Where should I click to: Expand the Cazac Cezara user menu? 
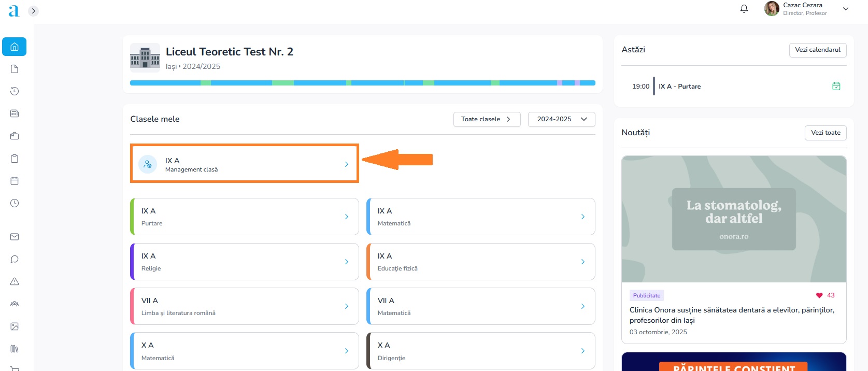[845, 9]
